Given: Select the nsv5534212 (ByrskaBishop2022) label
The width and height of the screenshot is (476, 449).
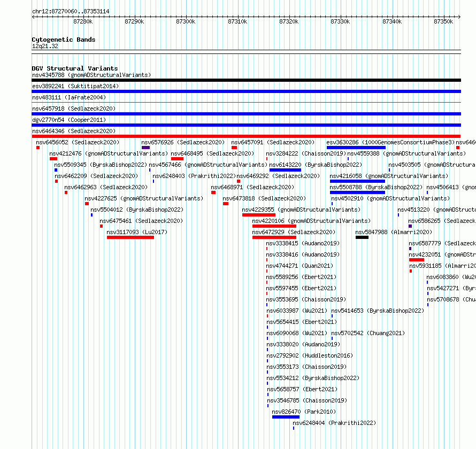Looking at the screenshot, I should [x=313, y=378].
